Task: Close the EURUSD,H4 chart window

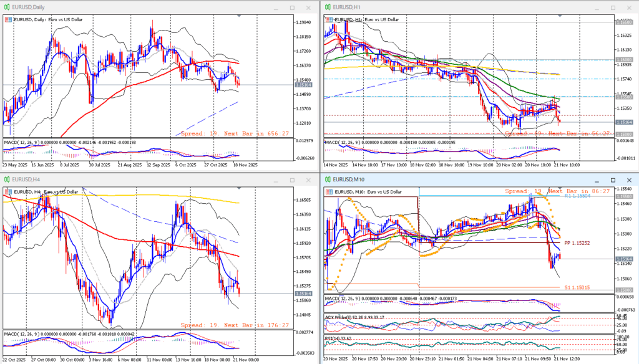Action: (x=308, y=180)
